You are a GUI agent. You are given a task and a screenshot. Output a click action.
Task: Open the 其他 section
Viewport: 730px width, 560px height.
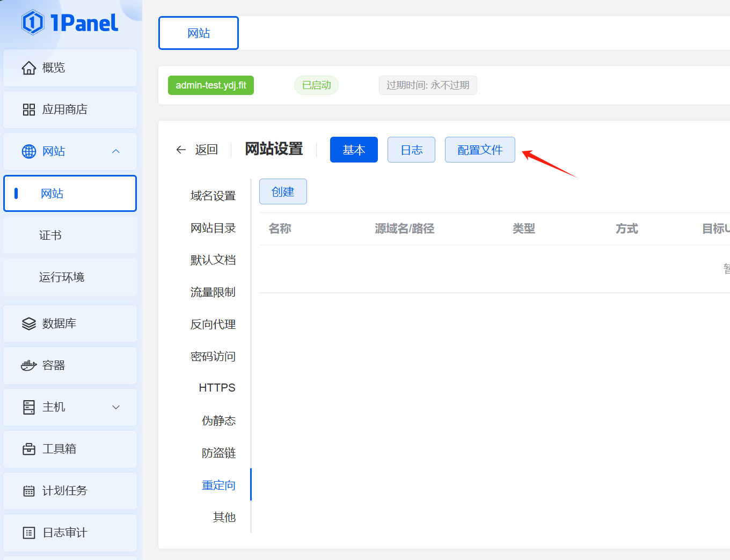coord(224,518)
